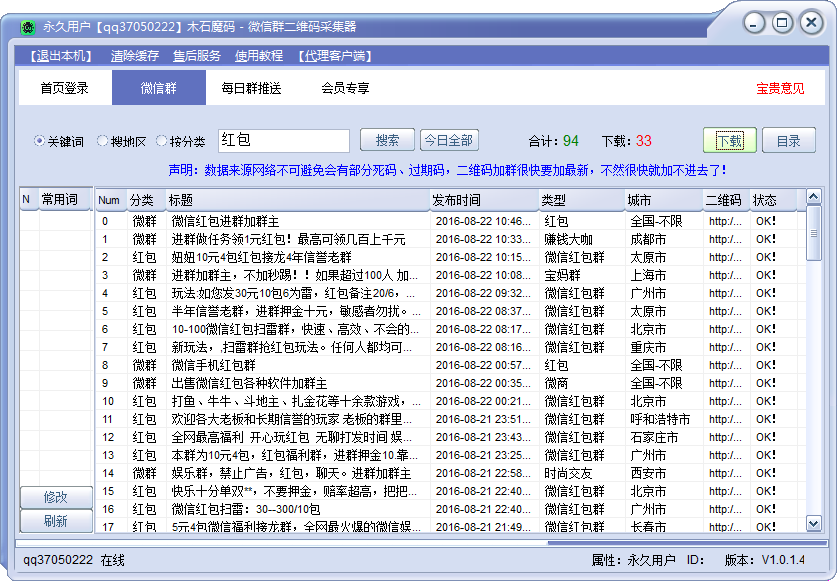Switch to the 会员专享 tab
The width and height of the screenshot is (837, 581).
(345, 88)
